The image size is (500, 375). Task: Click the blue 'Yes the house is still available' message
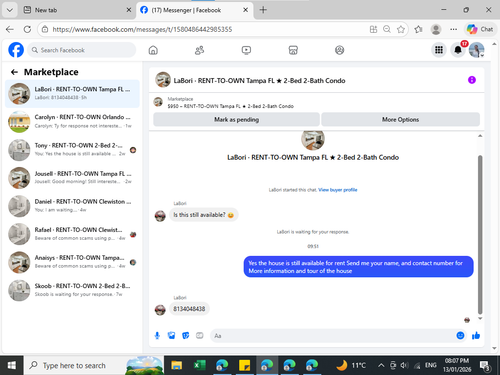[358, 267]
